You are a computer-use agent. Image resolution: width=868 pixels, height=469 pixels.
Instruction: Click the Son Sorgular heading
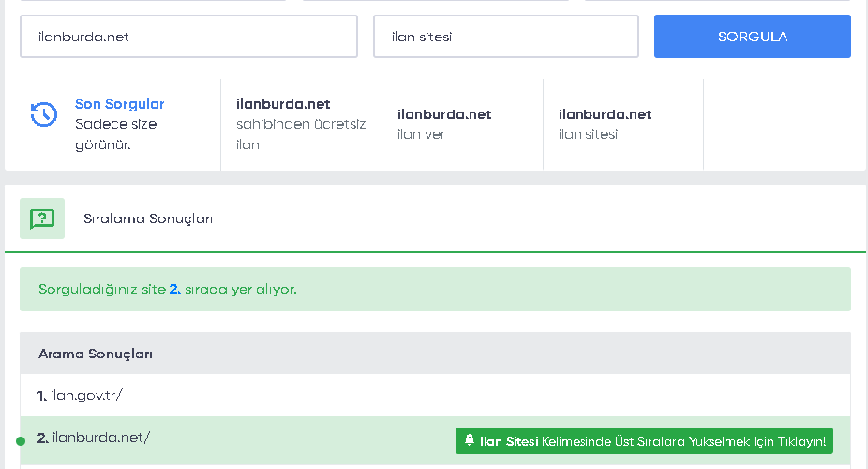point(120,104)
